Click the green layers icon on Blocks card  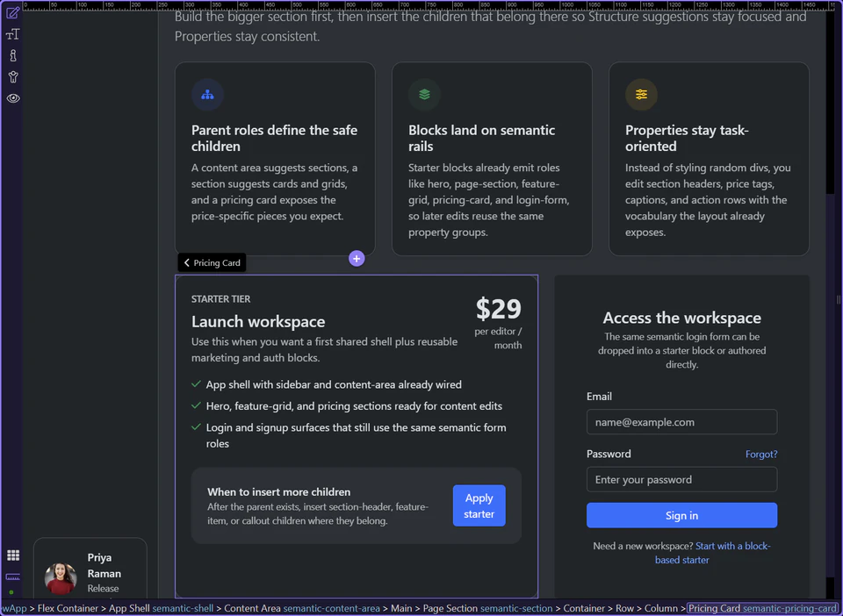click(424, 94)
